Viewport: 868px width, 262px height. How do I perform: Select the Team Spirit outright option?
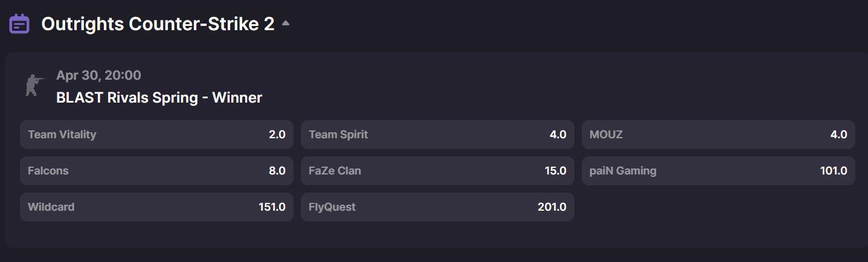tap(437, 135)
